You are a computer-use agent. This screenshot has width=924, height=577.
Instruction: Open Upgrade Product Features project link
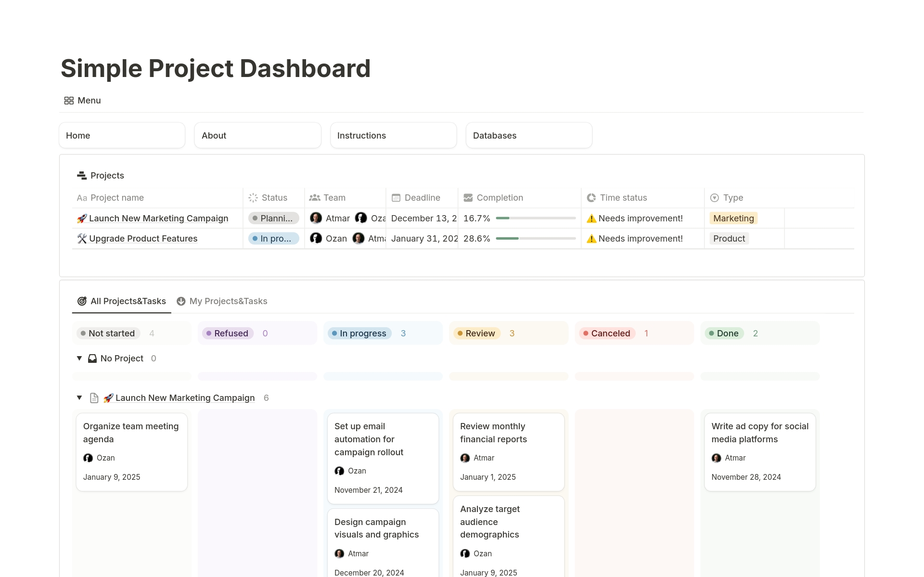coord(143,239)
